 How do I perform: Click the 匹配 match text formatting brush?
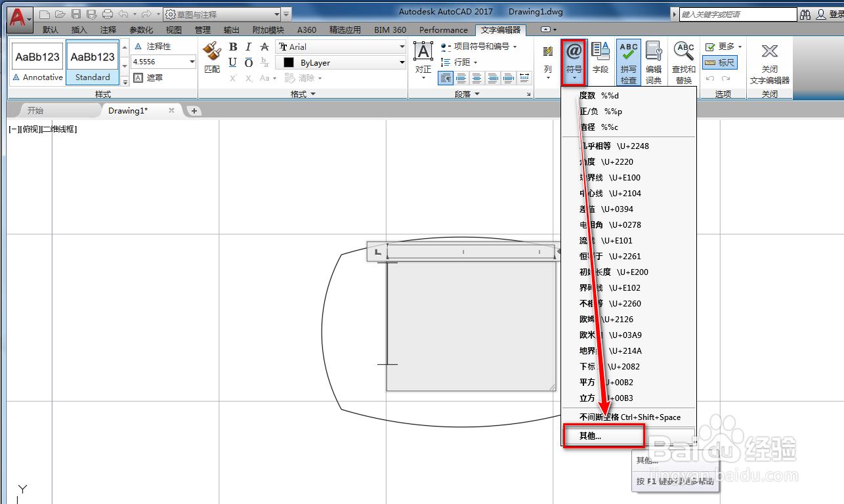(212, 57)
